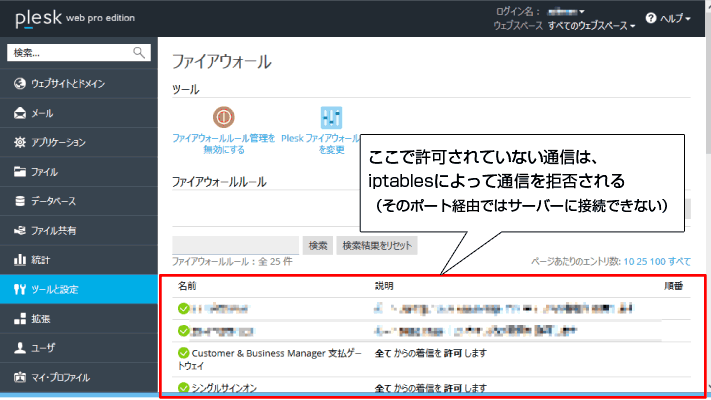Screen dimensions: 711x400
Task: Click green check icon of second blurred rule
Action: coord(183,331)
